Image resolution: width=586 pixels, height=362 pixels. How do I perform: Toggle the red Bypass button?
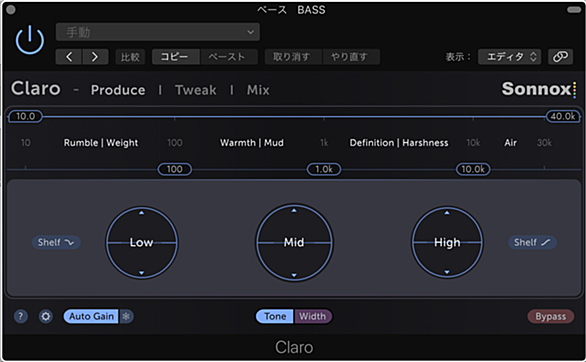[550, 316]
